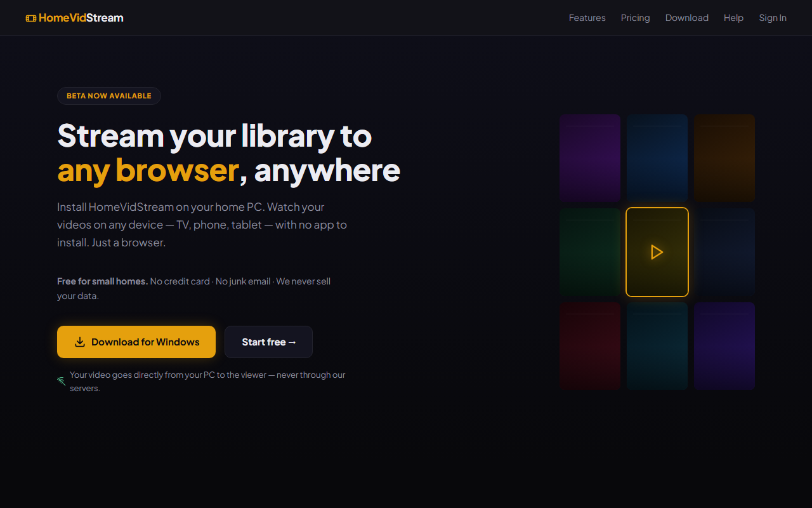Click the play icon in the highlighted gold tile

(x=657, y=252)
